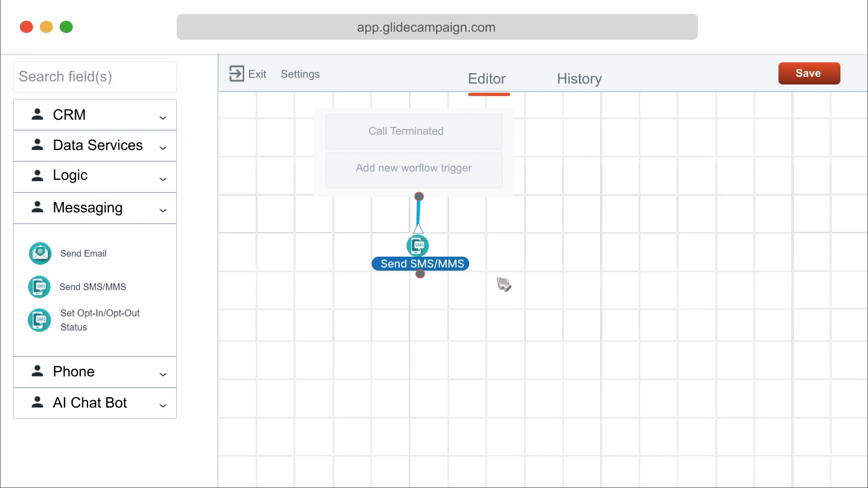
Task: Click the person icon beside AI Chat Bot
Action: point(37,402)
